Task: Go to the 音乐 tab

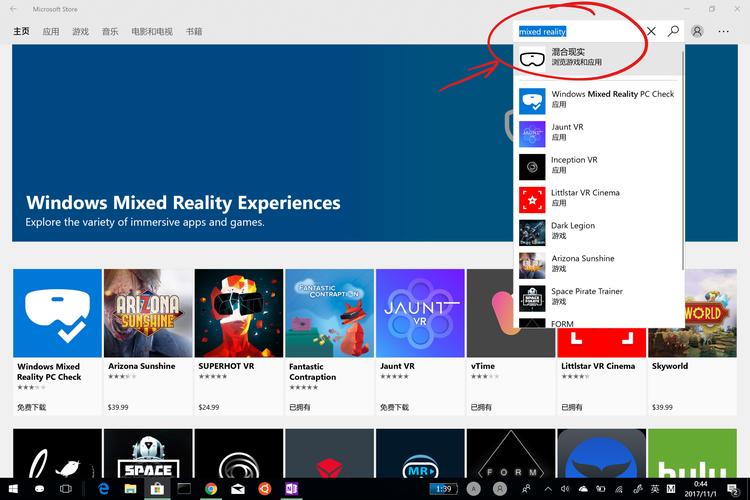Action: 110,32
